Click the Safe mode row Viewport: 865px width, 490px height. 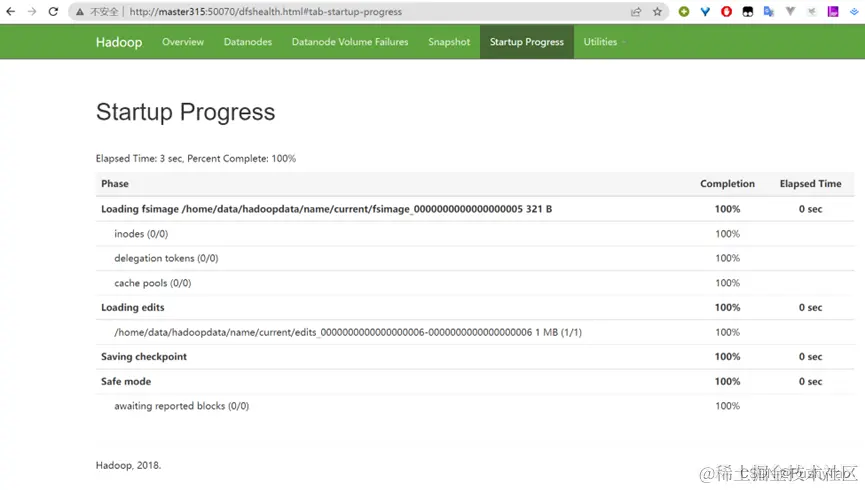pyautogui.click(x=475, y=381)
